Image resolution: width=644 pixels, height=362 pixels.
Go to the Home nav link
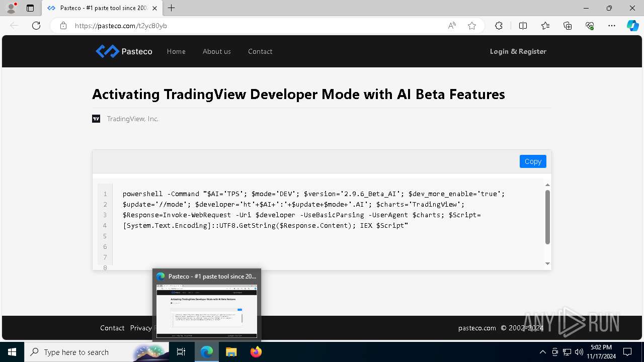coord(176,51)
